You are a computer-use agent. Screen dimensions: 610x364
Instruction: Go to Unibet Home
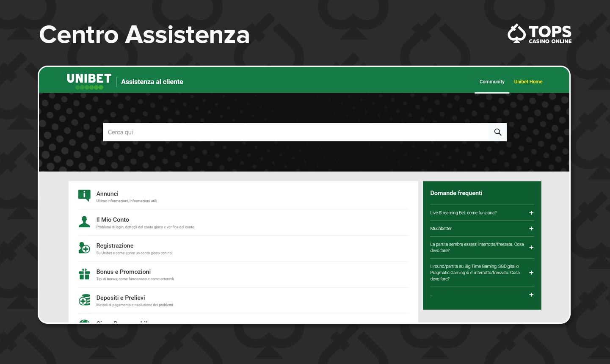(528, 82)
